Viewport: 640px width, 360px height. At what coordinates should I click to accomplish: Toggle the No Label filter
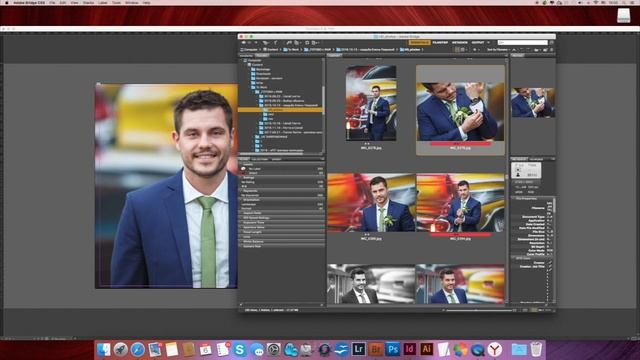tap(282, 169)
